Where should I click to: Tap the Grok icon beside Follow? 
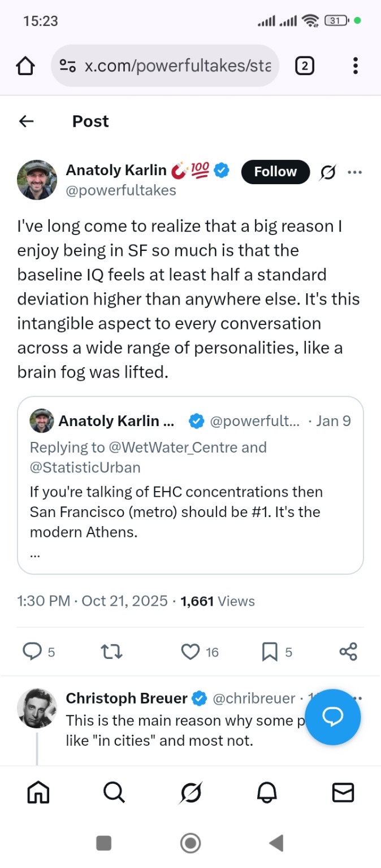pos(327,172)
